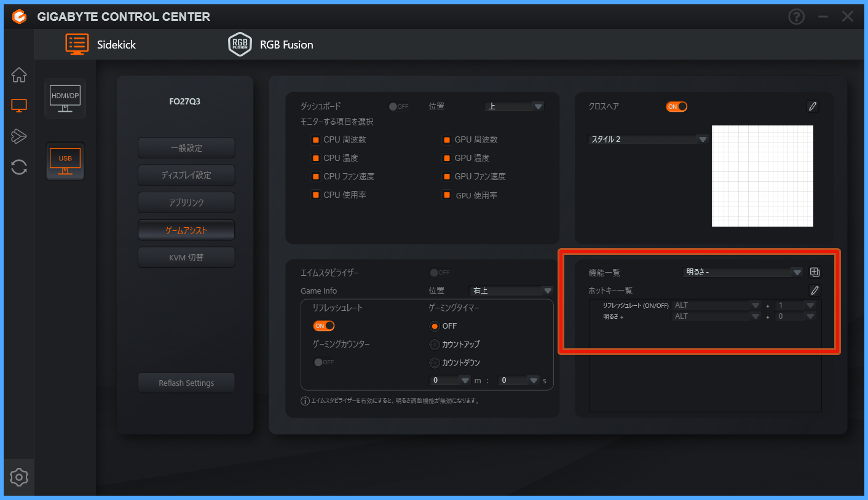Select the USB monitor connection icon
Image resolution: width=868 pixels, height=500 pixels.
(65, 162)
